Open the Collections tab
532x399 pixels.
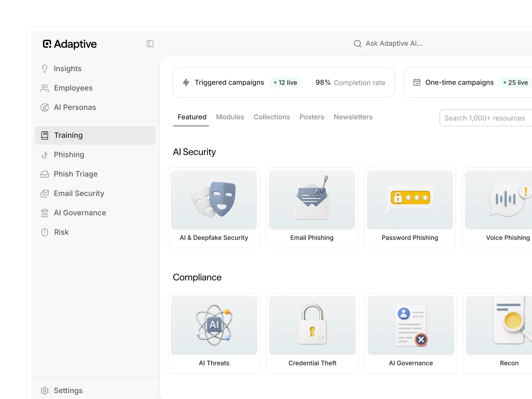pos(272,117)
